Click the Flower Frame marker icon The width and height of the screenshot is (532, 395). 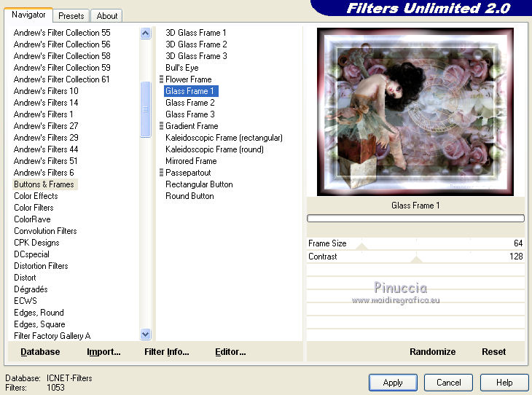[x=162, y=79]
